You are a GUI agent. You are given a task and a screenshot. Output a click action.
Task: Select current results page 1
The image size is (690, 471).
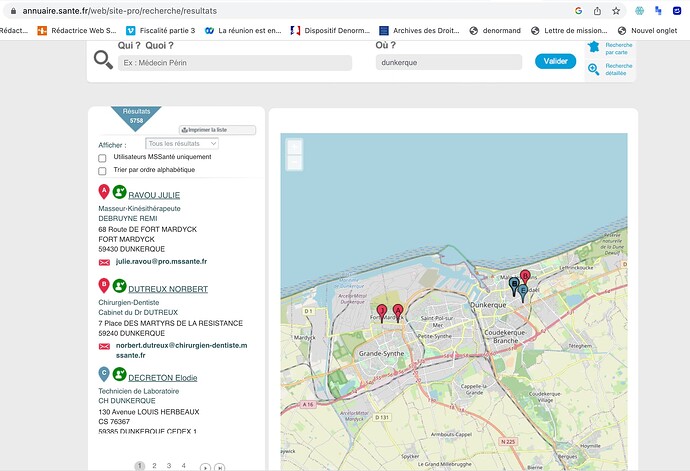pos(139,465)
